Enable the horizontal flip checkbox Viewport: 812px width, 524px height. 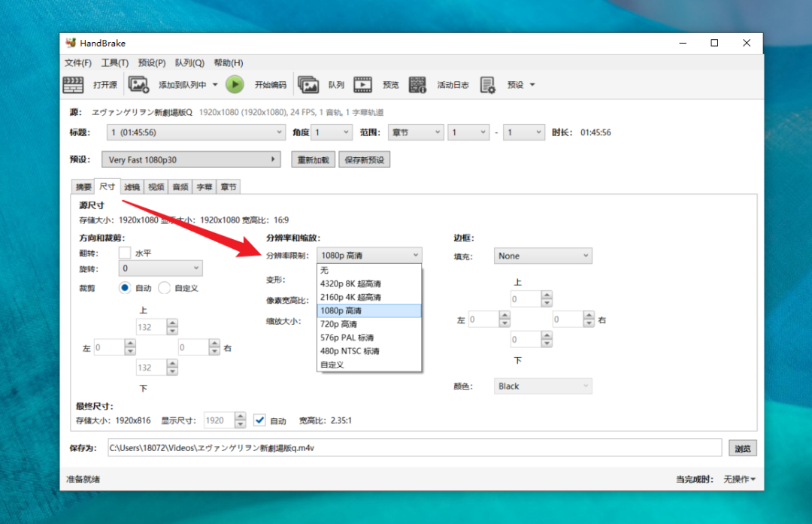[x=125, y=253]
